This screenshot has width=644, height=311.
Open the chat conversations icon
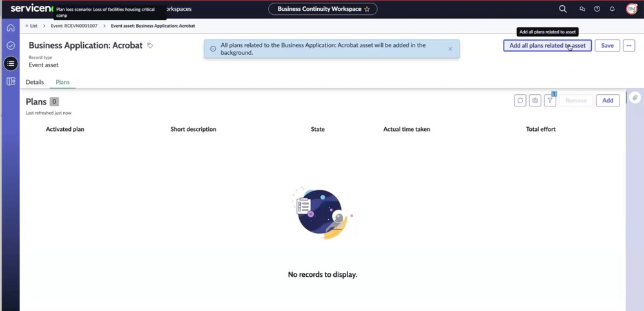(582, 9)
